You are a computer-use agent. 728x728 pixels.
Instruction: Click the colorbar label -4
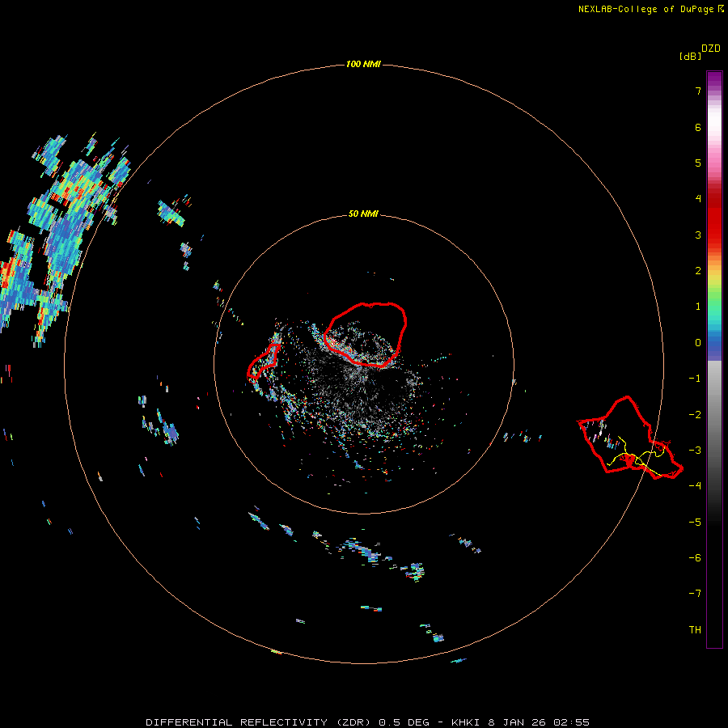click(x=695, y=485)
